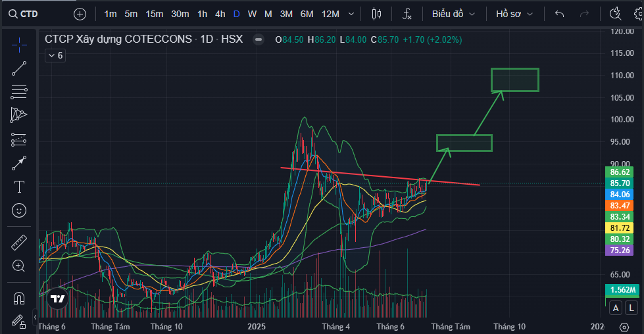644x334 pixels.
Task: Select the patterns drawing tool
Action: click(x=19, y=115)
